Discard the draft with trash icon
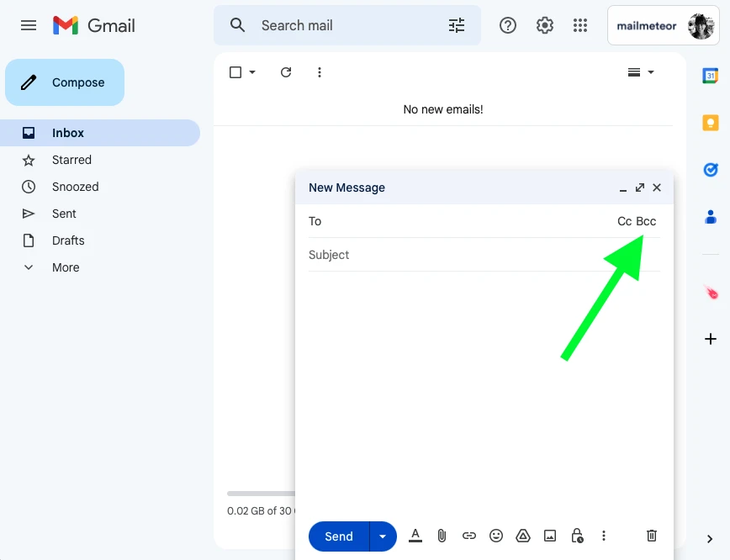The height and width of the screenshot is (560, 730). tap(652, 536)
